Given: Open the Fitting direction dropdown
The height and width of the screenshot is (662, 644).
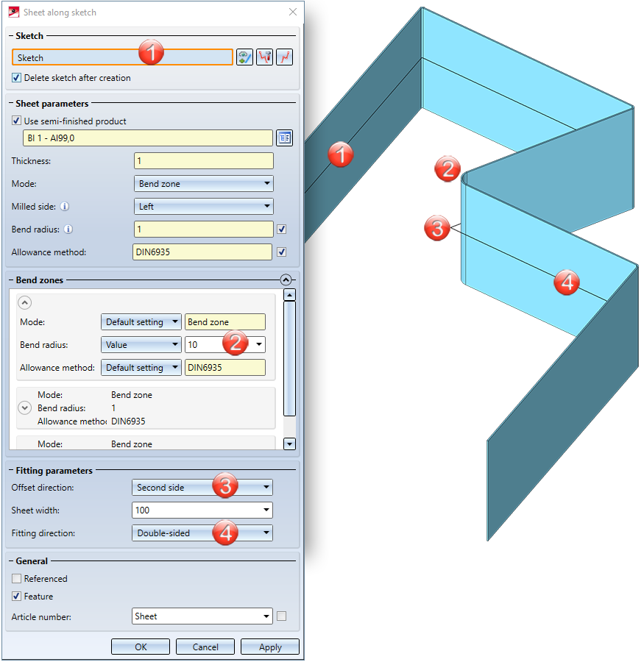Looking at the screenshot, I should (202, 533).
